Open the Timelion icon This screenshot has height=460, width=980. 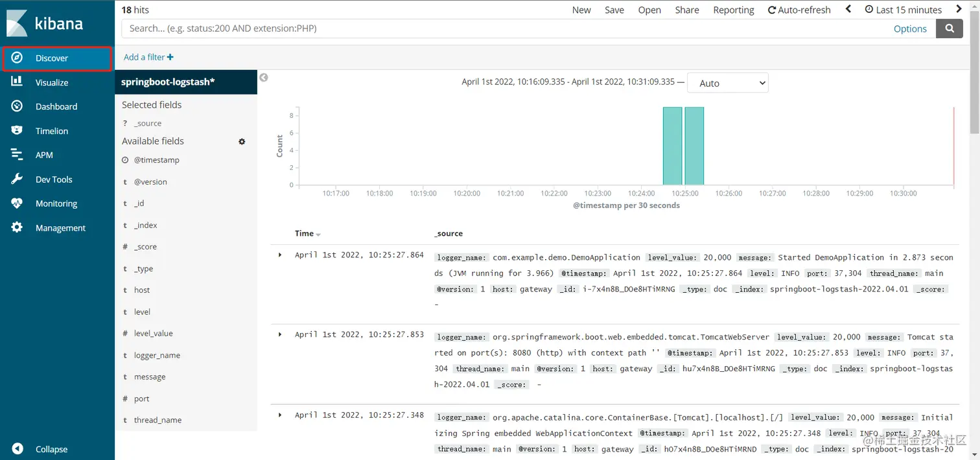pyautogui.click(x=17, y=130)
